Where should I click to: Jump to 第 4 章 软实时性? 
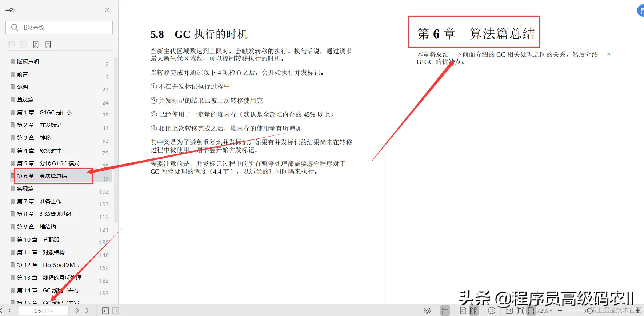39,150
